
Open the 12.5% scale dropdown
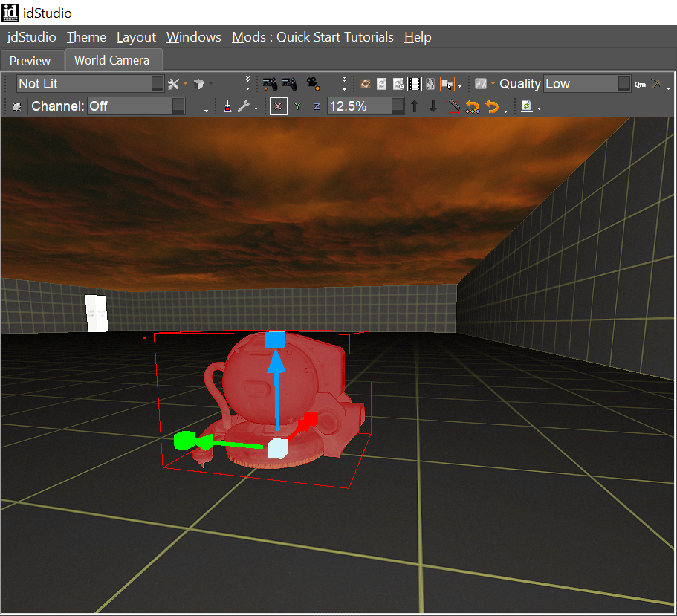[x=366, y=106]
